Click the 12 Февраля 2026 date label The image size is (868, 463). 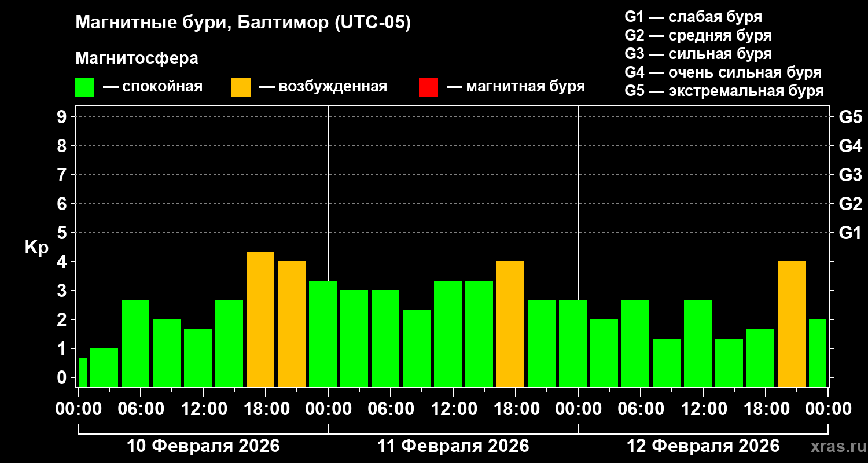coord(703,446)
